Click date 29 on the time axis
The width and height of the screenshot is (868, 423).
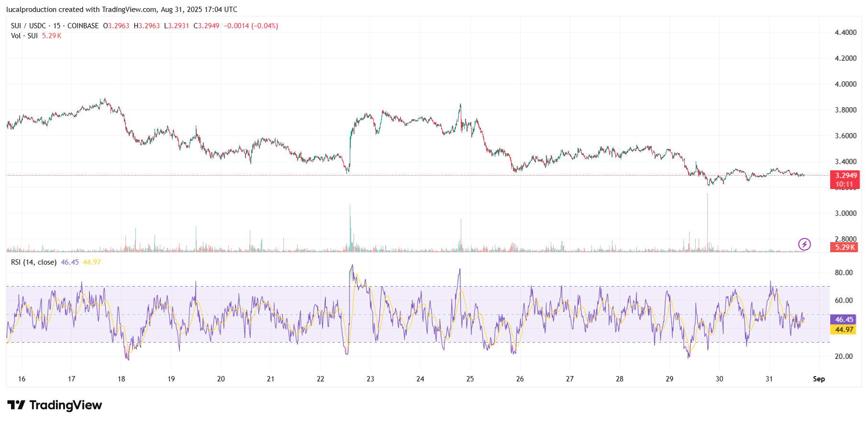click(669, 379)
